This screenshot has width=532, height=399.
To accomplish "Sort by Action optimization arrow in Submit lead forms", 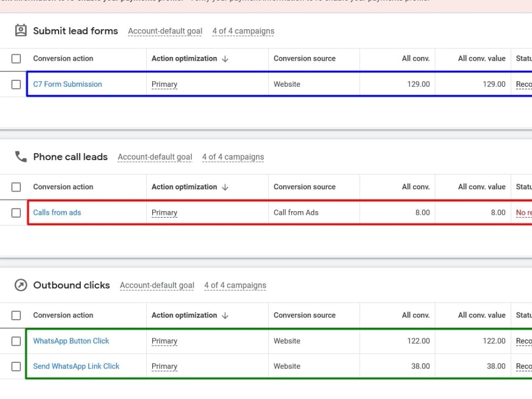I will pos(225,59).
